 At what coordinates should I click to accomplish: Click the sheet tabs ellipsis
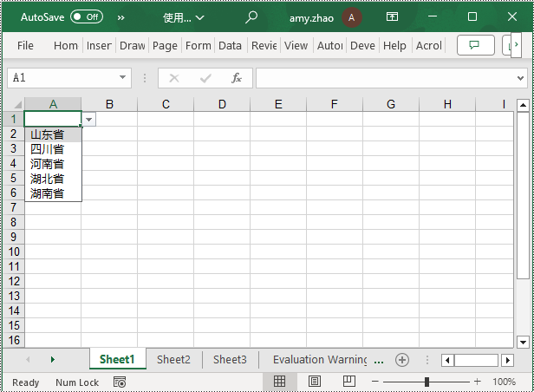tap(379, 362)
